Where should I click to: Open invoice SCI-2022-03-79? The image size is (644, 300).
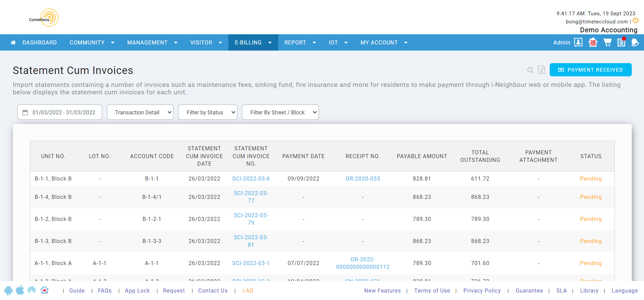(x=251, y=219)
